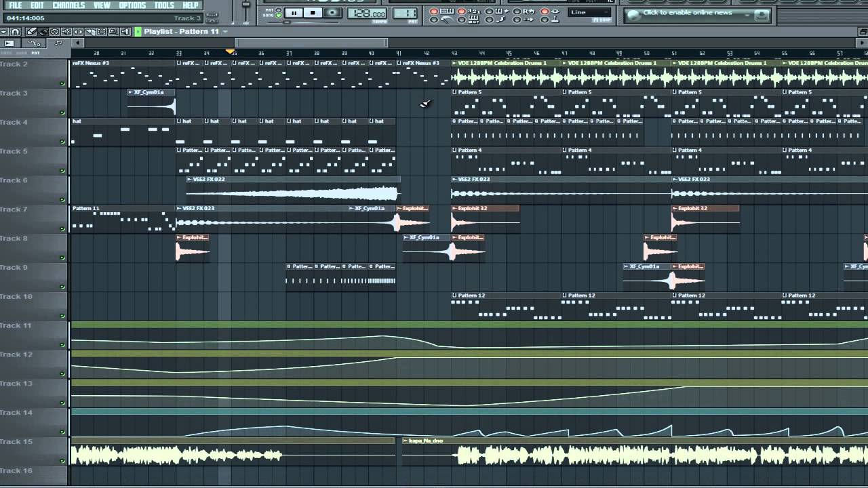This screenshot has width=868, height=488.
Task: Click to enable online news
Action: click(x=688, y=12)
